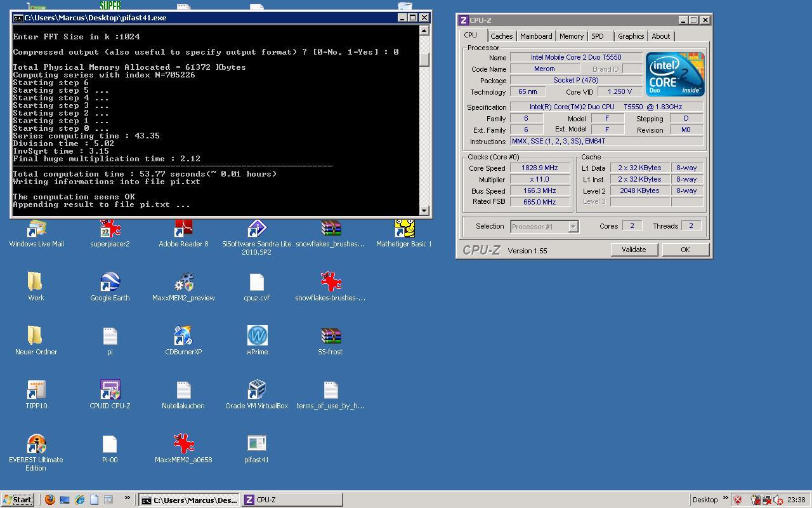
Task: Launch Firefox from the quick launch bar
Action: [49, 500]
